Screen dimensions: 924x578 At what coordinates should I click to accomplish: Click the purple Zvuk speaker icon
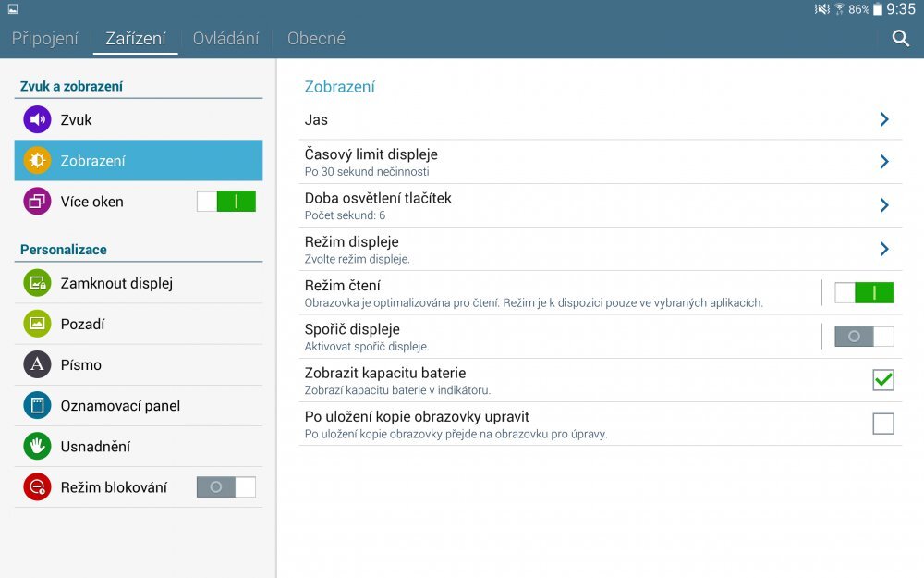click(37, 120)
